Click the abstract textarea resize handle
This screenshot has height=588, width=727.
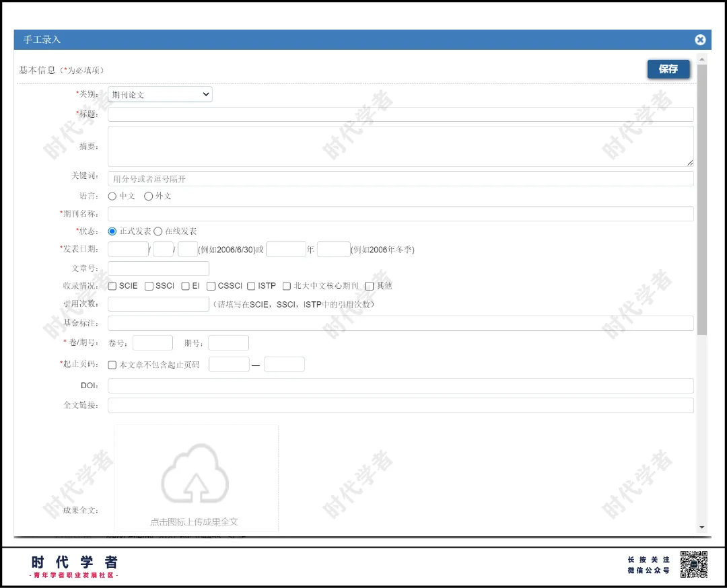pos(690,163)
